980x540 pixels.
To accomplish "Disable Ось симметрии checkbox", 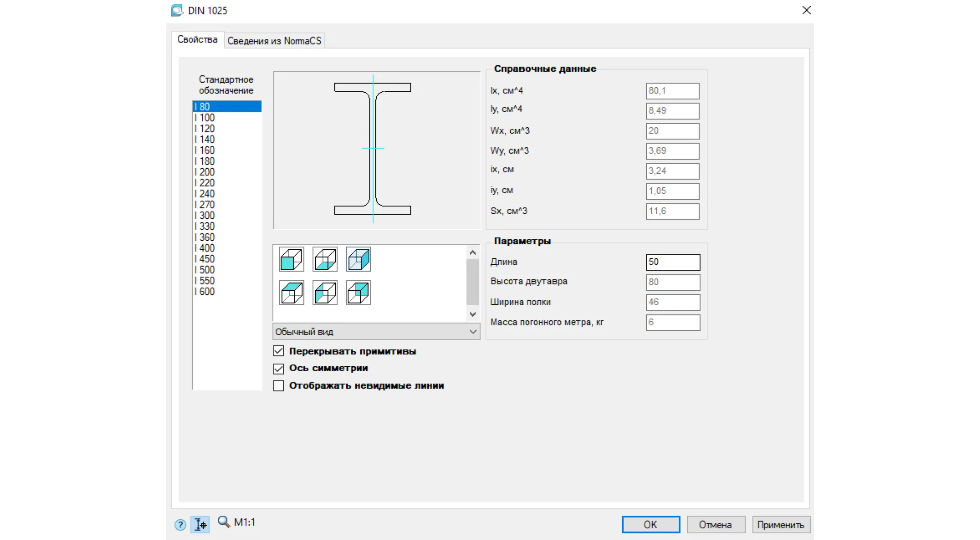I will coord(279,369).
